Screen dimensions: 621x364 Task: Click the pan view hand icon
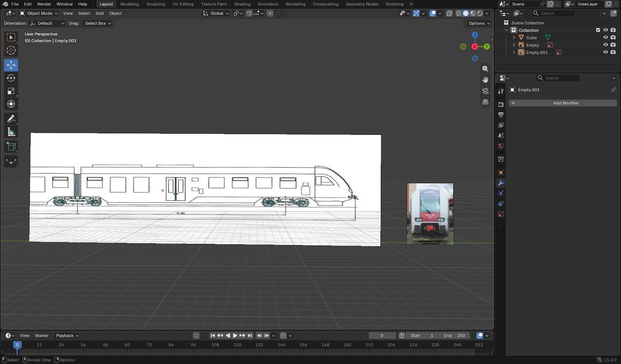(485, 80)
